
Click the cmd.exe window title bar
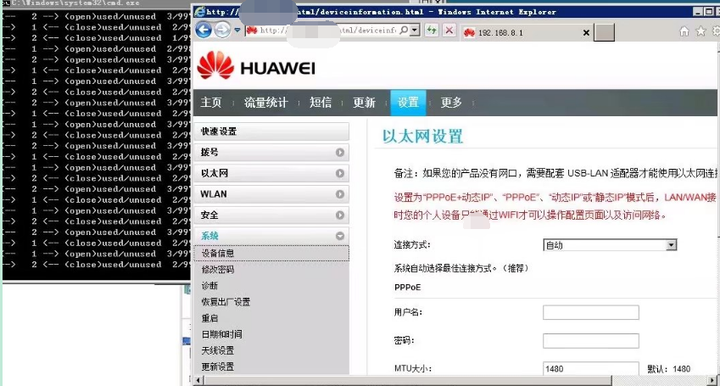pos(96,3)
